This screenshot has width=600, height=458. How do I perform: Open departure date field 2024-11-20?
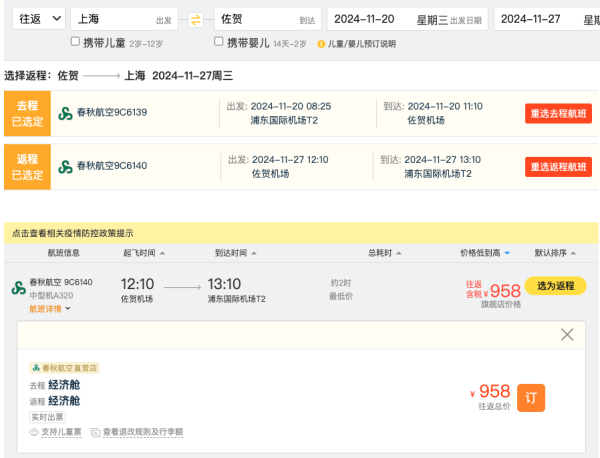408,19
